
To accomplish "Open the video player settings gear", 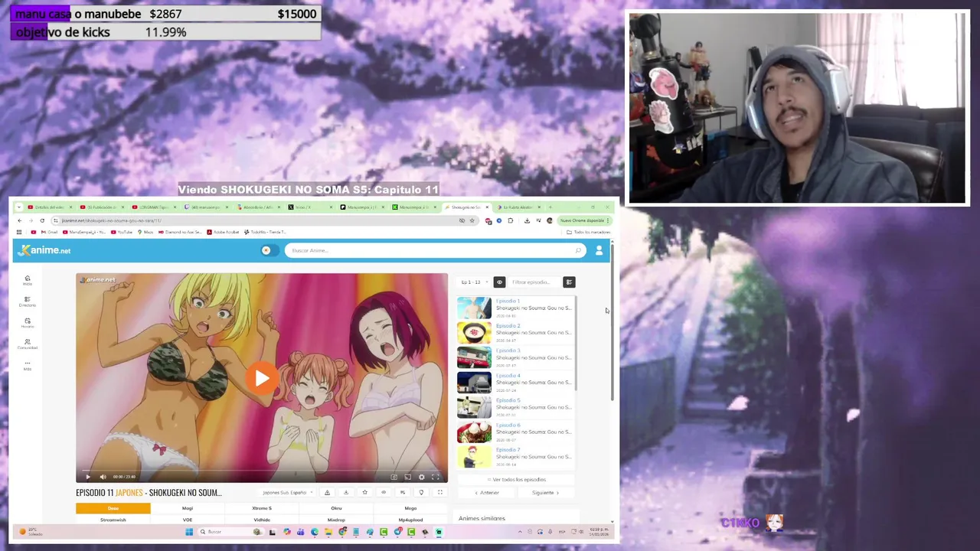I will point(421,477).
